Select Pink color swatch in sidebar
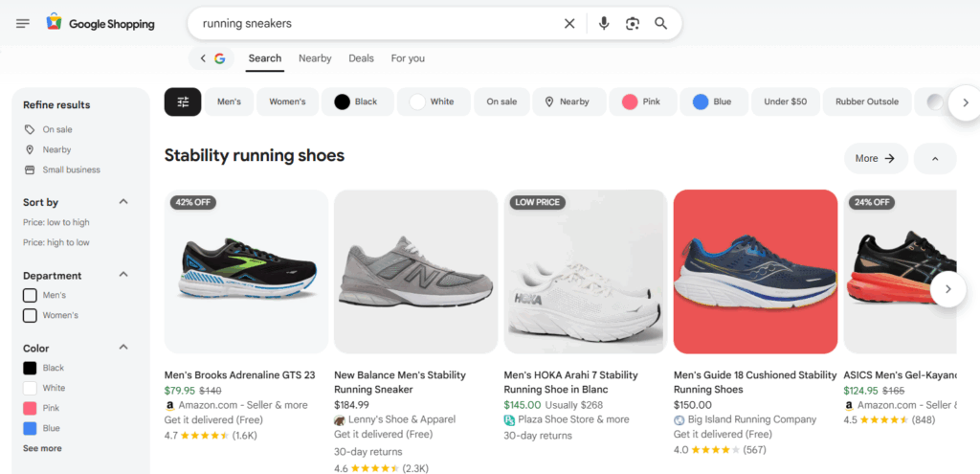 [x=30, y=408]
